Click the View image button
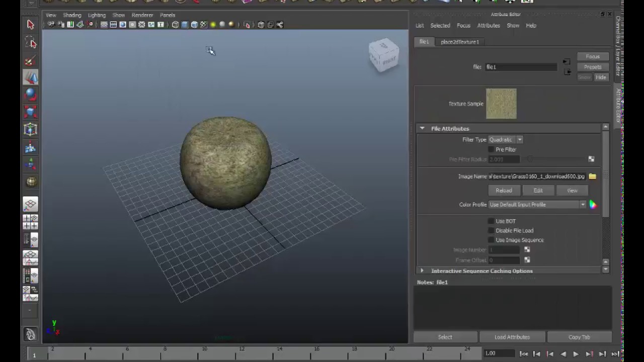The width and height of the screenshot is (644, 362). pyautogui.click(x=572, y=191)
